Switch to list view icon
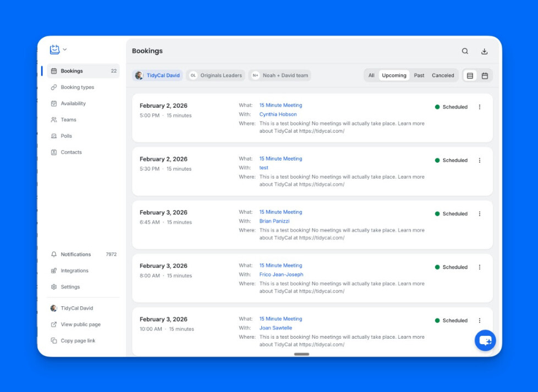 (x=470, y=75)
